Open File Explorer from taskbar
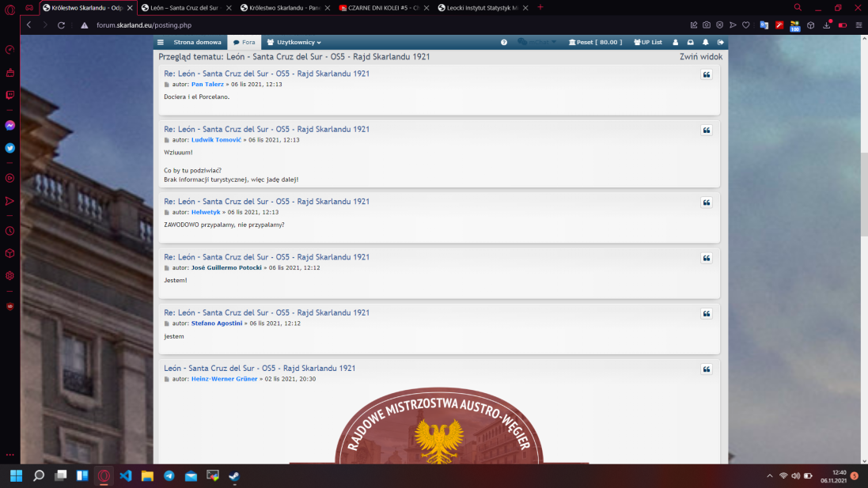This screenshot has height=488, width=868. click(147, 476)
